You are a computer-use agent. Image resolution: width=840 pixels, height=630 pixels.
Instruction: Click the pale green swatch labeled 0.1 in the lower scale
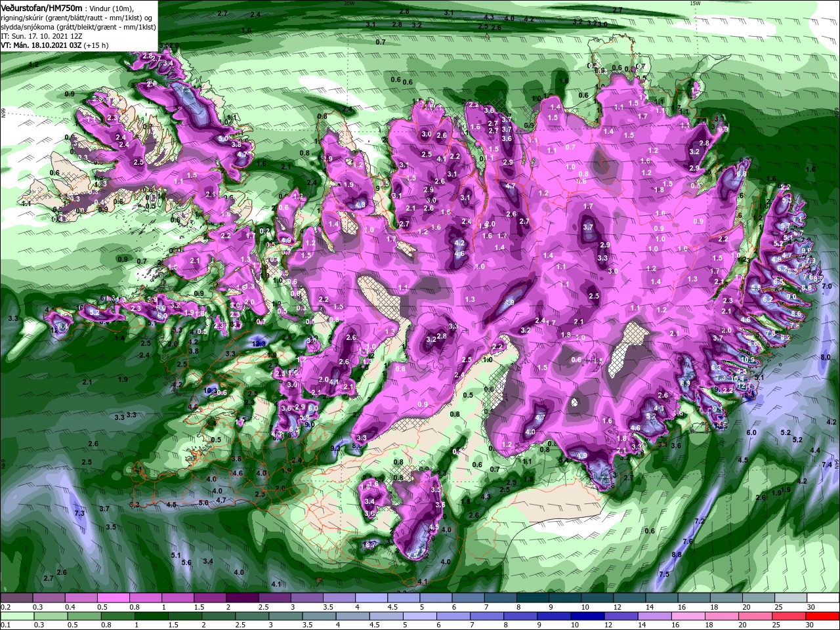[18, 616]
